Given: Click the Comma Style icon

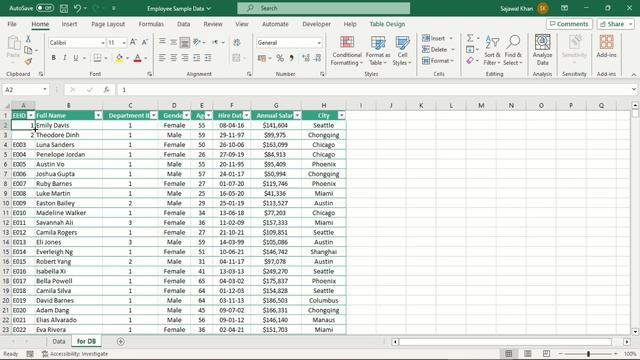Looking at the screenshot, I should click(x=291, y=58).
